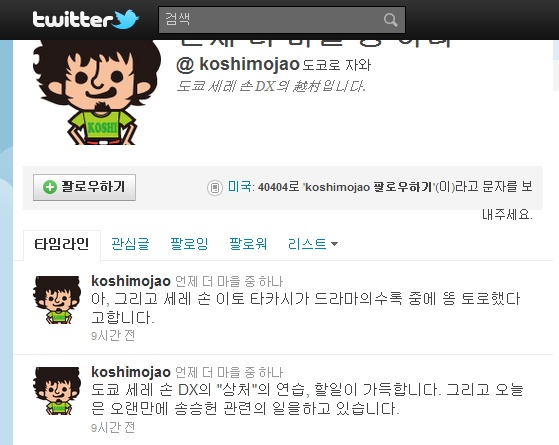Click the 팔로우하기 follow button
Image resolution: width=559 pixels, height=445 pixels.
[84, 187]
